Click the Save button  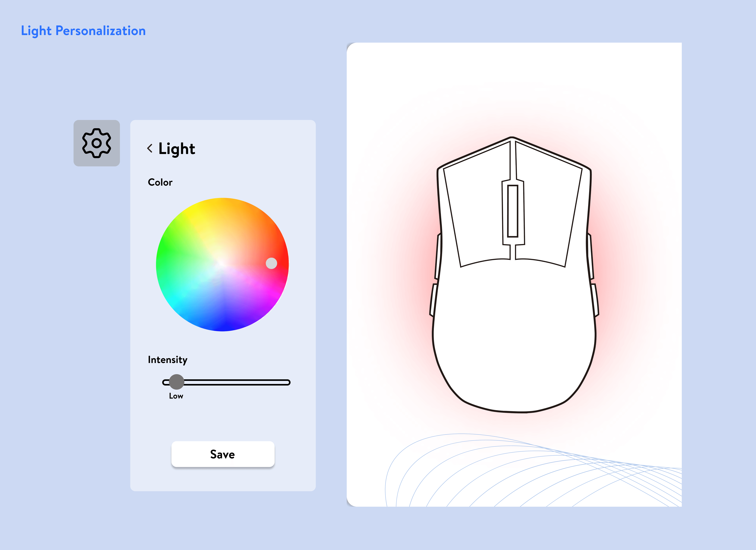click(223, 454)
